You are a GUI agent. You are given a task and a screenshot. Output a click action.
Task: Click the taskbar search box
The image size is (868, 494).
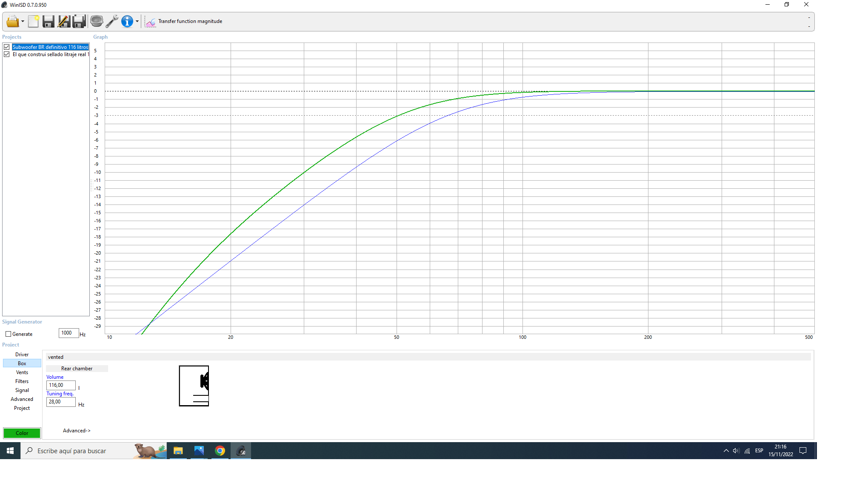[x=94, y=451]
